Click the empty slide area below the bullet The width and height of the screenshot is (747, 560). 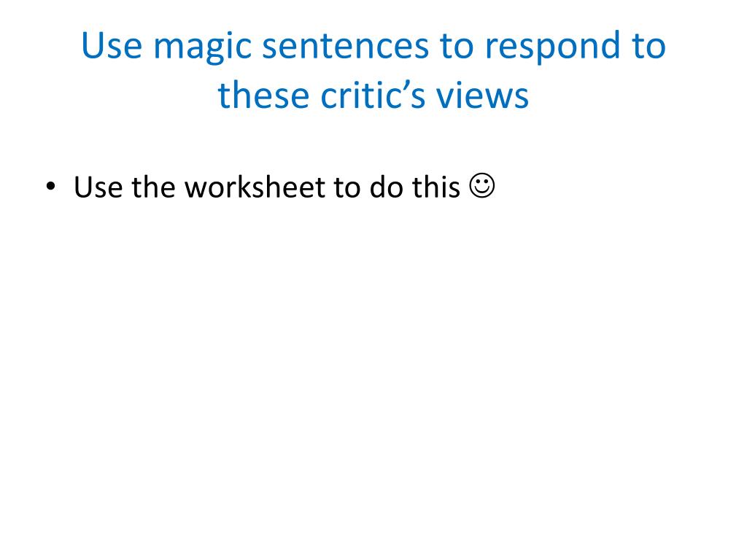[x=373, y=371]
